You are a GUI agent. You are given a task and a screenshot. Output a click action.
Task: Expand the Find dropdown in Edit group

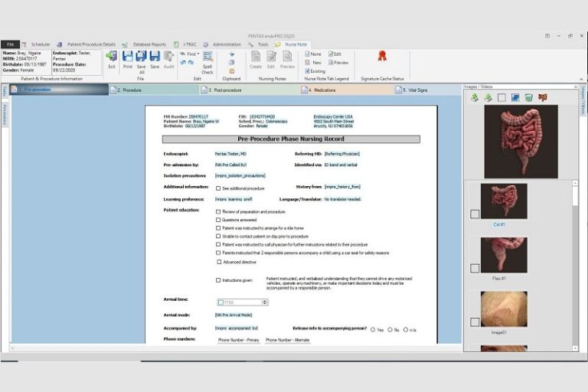[x=198, y=54]
